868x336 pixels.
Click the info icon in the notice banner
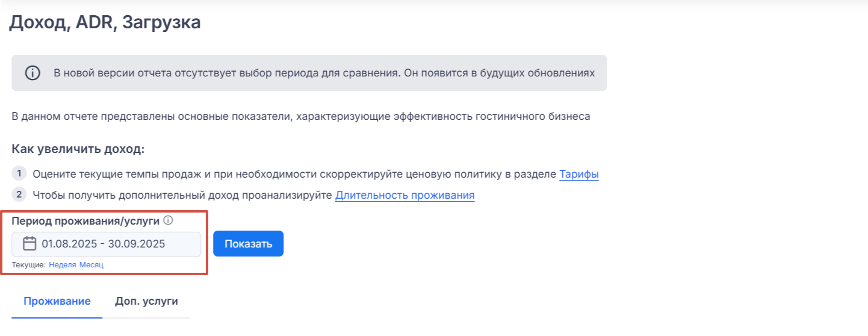pos(33,73)
